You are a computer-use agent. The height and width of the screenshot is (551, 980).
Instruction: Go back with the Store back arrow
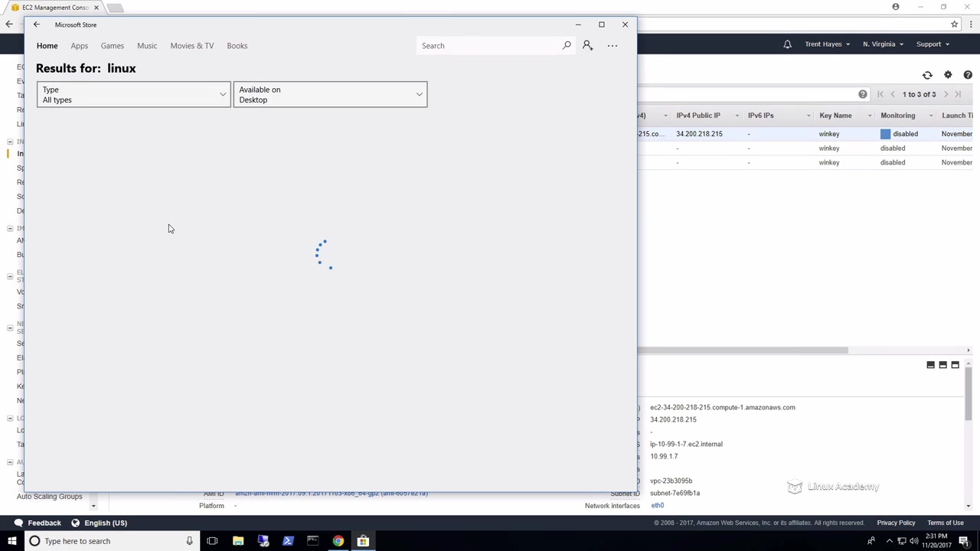point(36,24)
